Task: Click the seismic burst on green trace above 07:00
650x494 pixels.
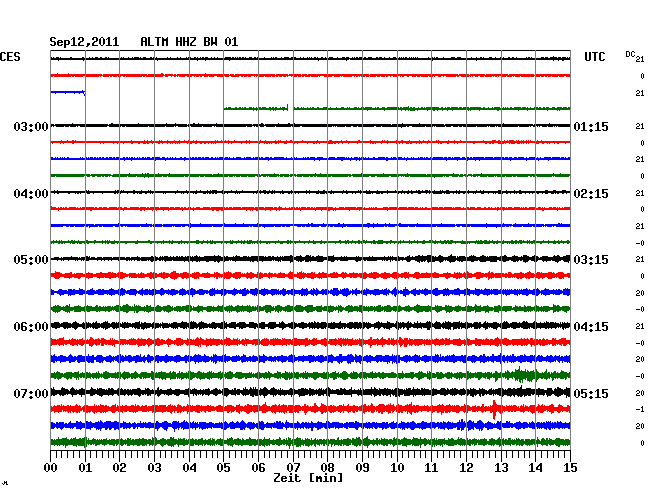Action: point(520,375)
